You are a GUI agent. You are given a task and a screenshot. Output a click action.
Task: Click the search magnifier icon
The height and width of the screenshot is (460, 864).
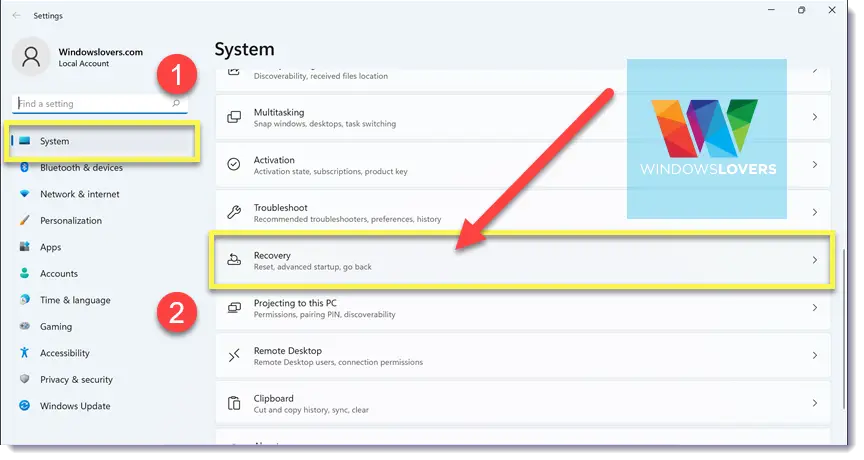(176, 103)
